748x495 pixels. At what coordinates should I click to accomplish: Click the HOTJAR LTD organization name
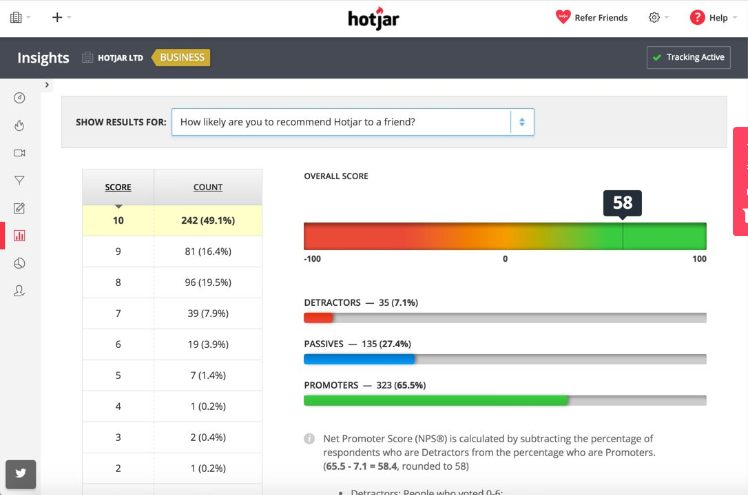(x=120, y=58)
